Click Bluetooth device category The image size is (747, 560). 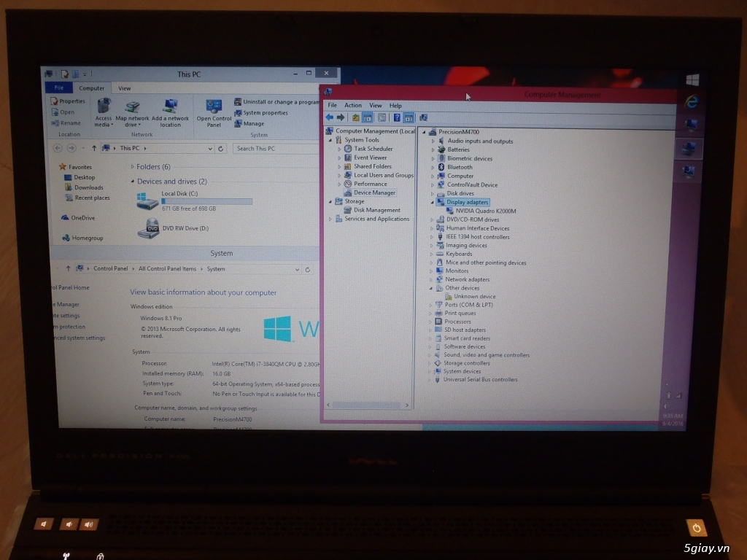pos(460,167)
